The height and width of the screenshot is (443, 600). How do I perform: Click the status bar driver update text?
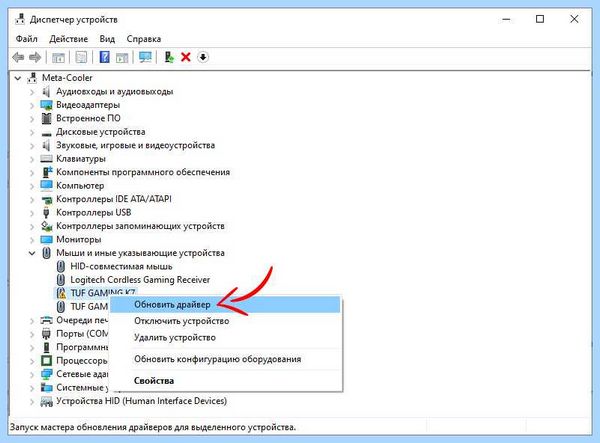click(x=153, y=427)
